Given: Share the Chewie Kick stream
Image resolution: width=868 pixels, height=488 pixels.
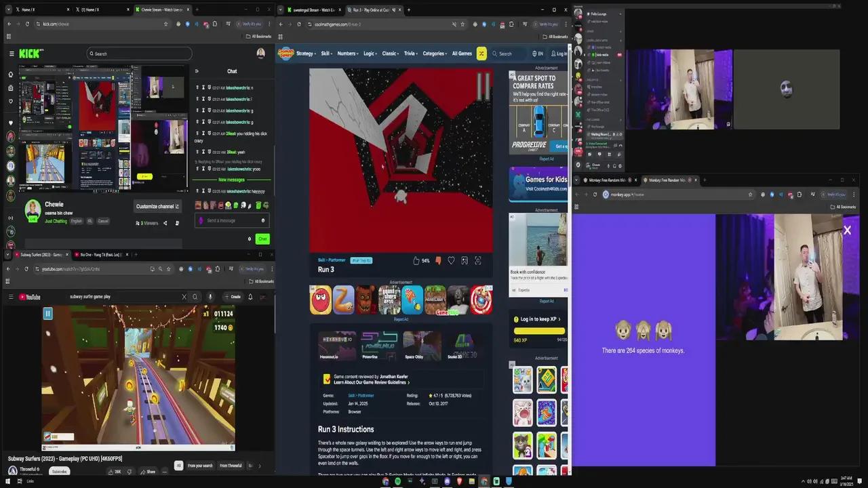Looking at the screenshot, I should pyautogui.click(x=165, y=223).
